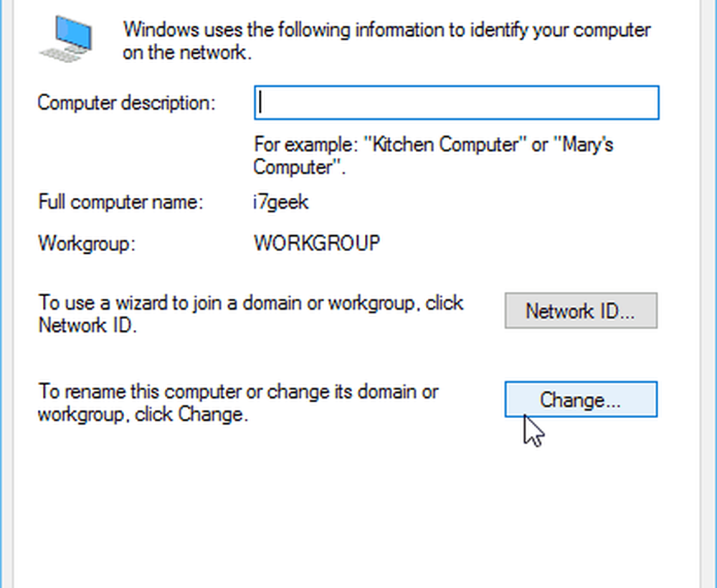Click the "Network ID." text under the wizard sentence
This screenshot has height=588, width=717.
tap(86, 325)
